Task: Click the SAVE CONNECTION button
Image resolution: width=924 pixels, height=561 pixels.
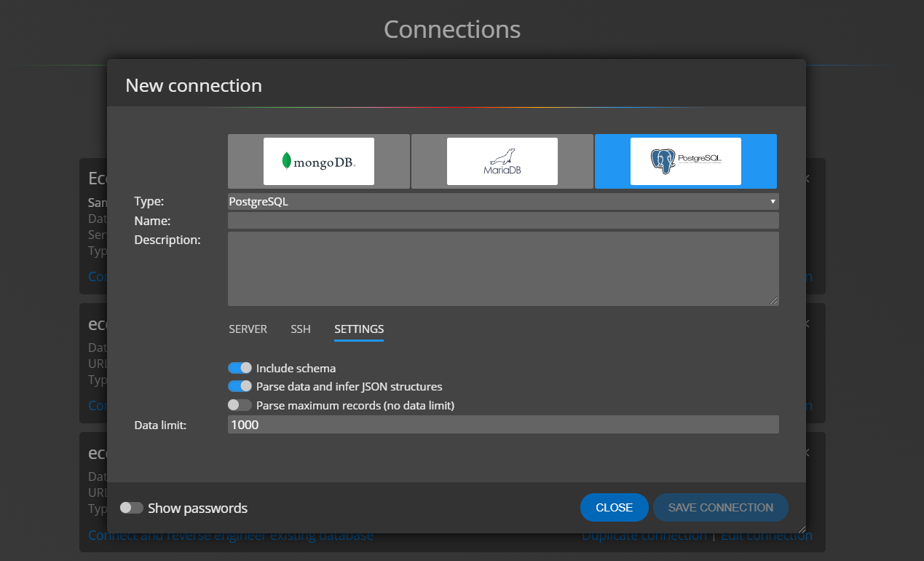Action: (721, 508)
